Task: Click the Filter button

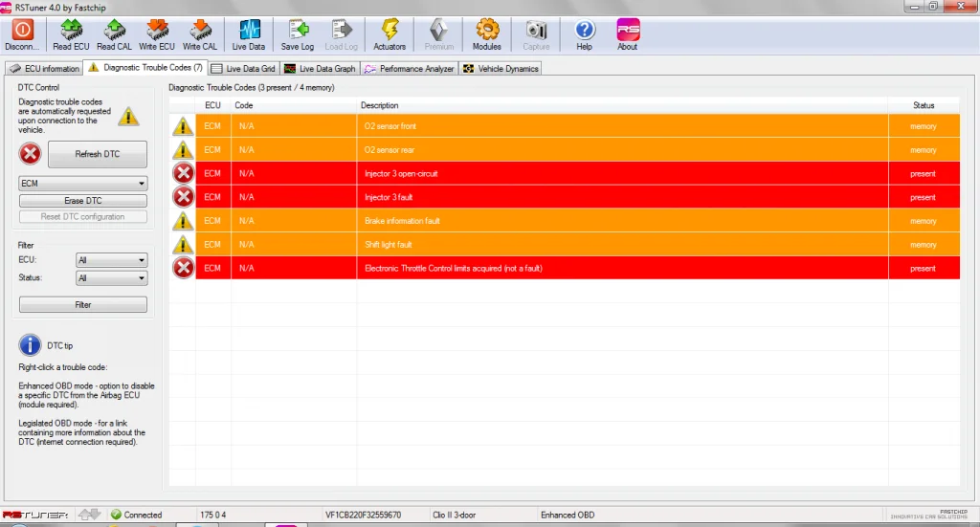Action: tap(83, 305)
